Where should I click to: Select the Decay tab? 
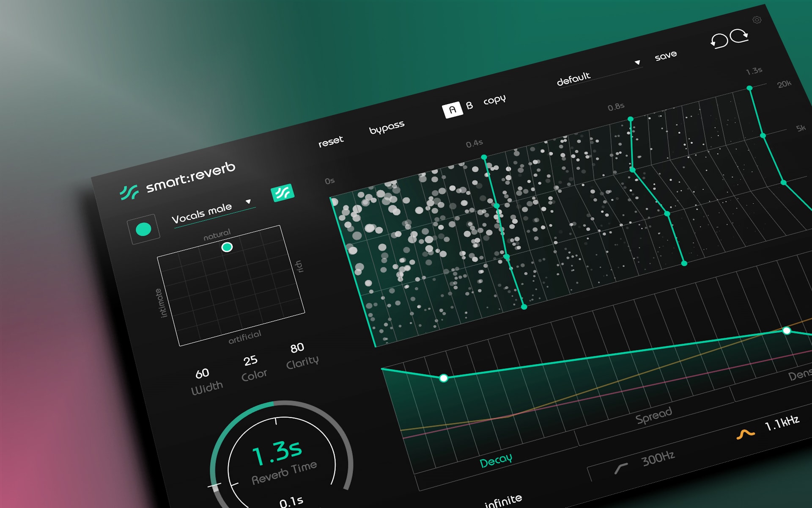(x=496, y=461)
